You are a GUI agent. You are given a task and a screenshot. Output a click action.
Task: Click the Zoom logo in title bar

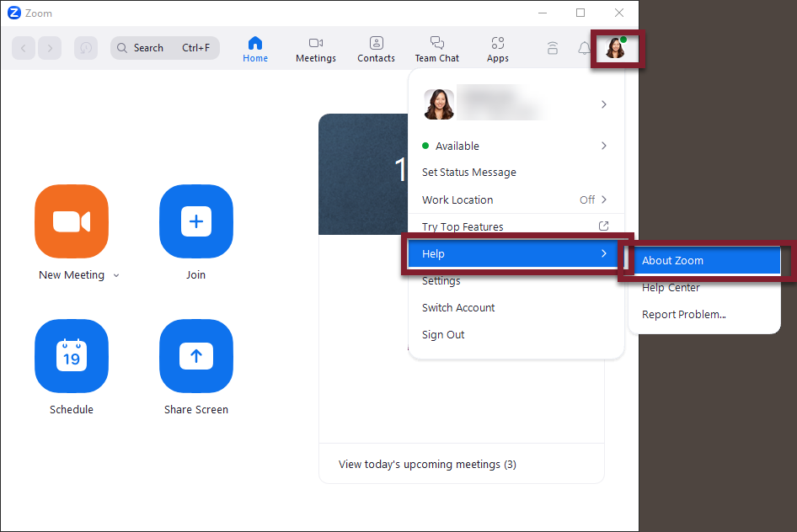(13, 13)
